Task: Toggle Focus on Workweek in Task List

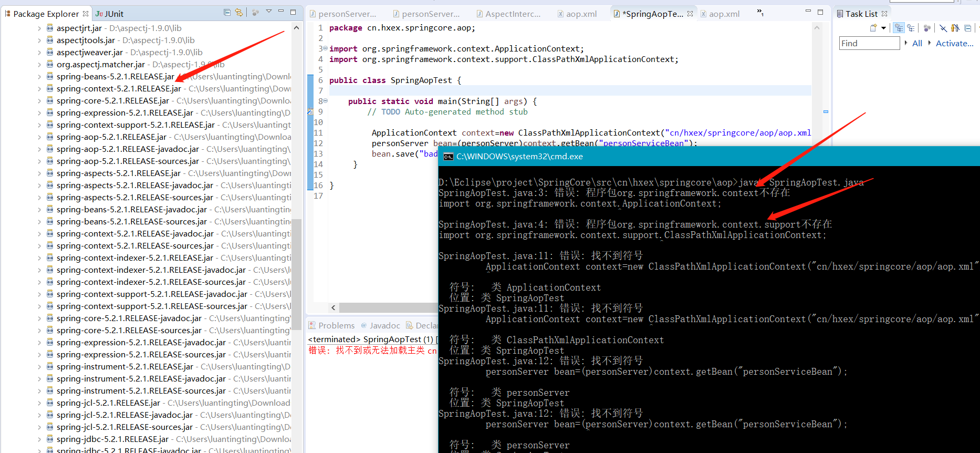Action: click(927, 28)
